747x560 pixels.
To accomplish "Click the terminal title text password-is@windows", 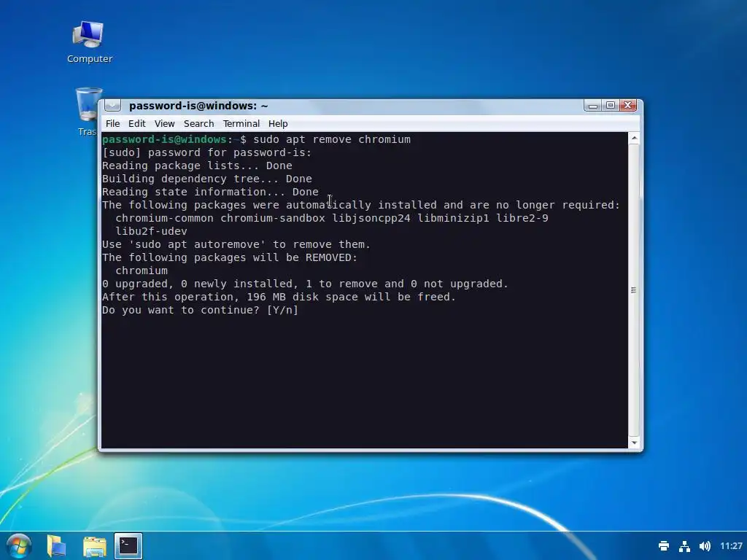I will (x=198, y=106).
